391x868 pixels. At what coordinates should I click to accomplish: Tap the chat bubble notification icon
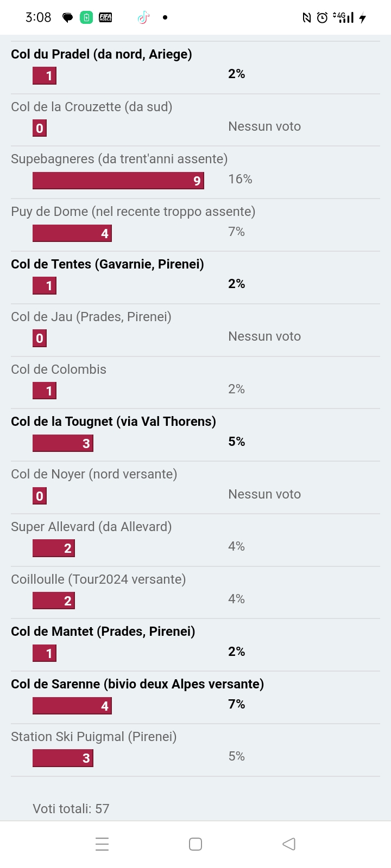point(68,18)
